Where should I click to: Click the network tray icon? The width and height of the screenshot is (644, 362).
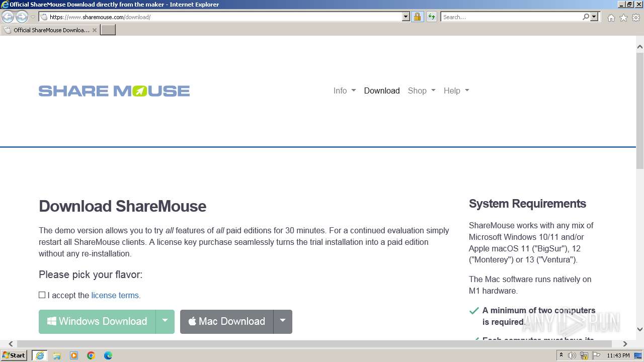[584, 355]
